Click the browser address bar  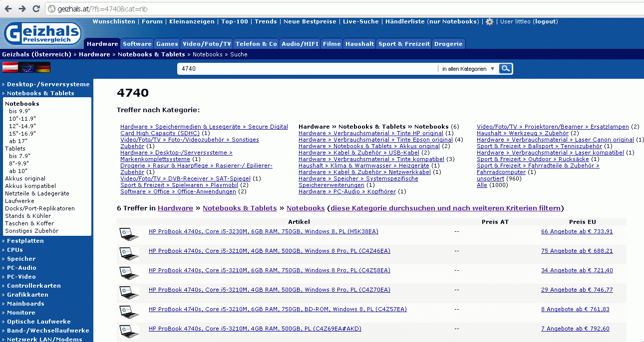[x=343, y=9]
